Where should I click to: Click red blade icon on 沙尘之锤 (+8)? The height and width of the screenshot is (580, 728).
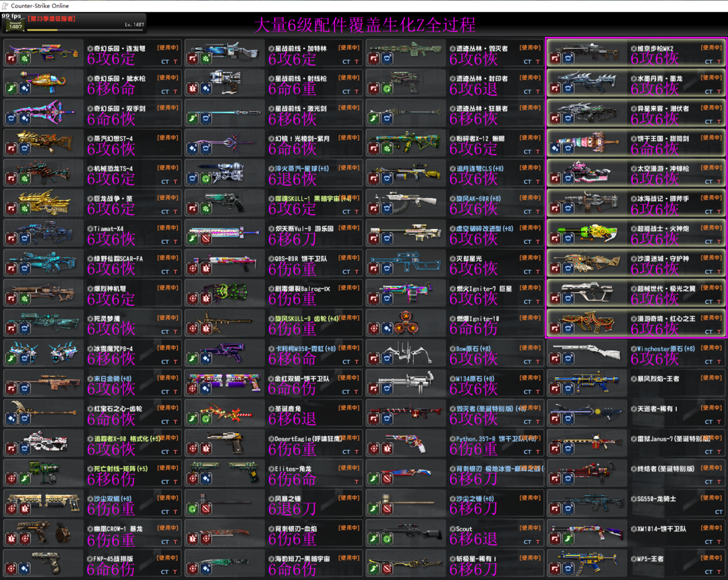click(x=387, y=509)
